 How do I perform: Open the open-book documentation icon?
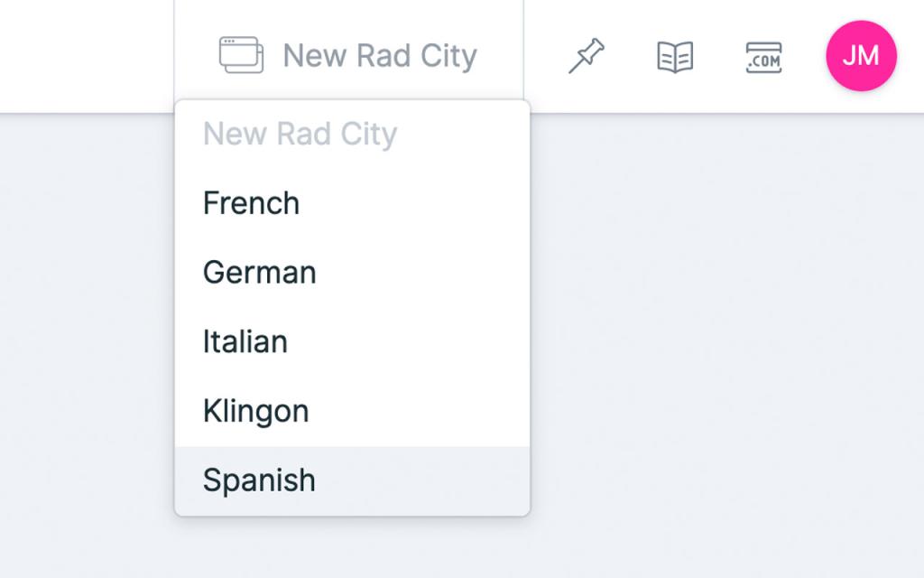(674, 57)
